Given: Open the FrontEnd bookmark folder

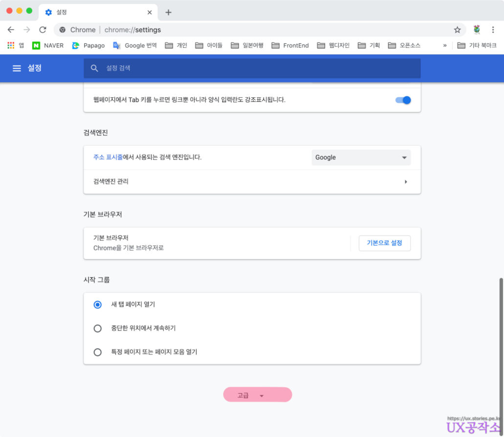Looking at the screenshot, I should [291, 45].
